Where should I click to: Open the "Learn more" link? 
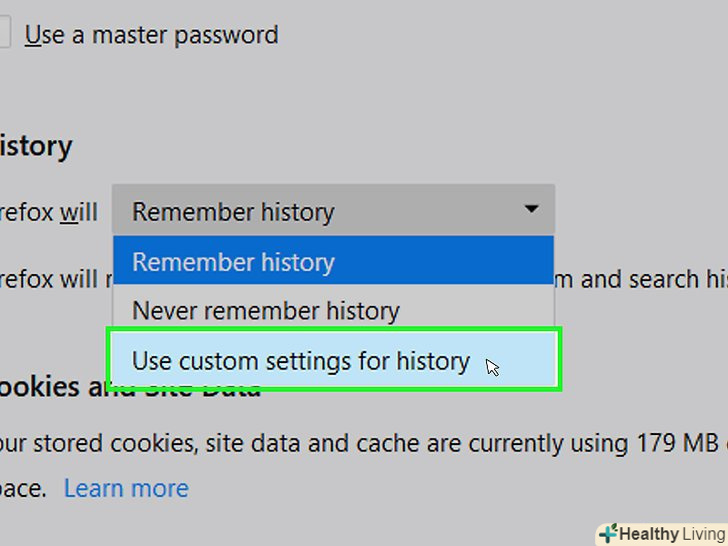[x=126, y=488]
